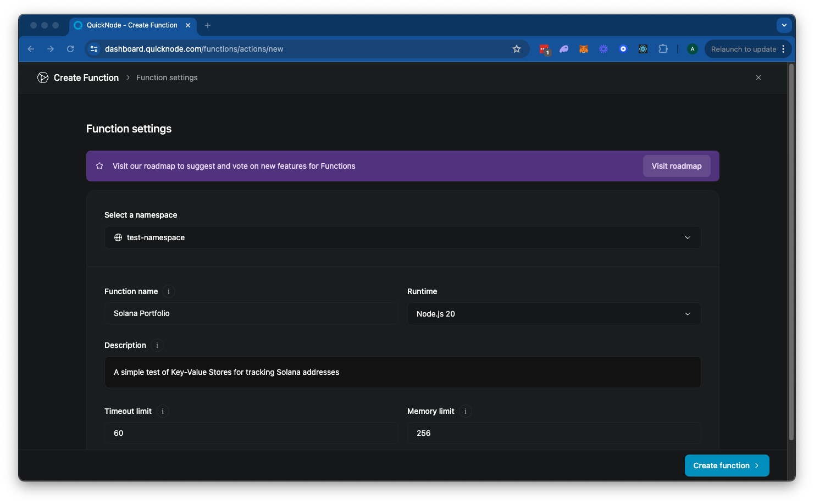
Task: Open the tab search dropdown arrow
Action: [784, 25]
